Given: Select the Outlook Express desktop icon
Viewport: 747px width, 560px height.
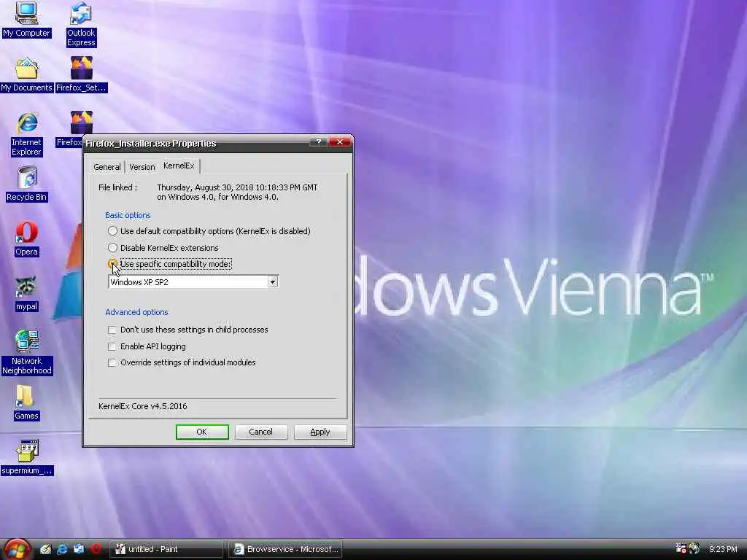Looking at the screenshot, I should tap(81, 24).
